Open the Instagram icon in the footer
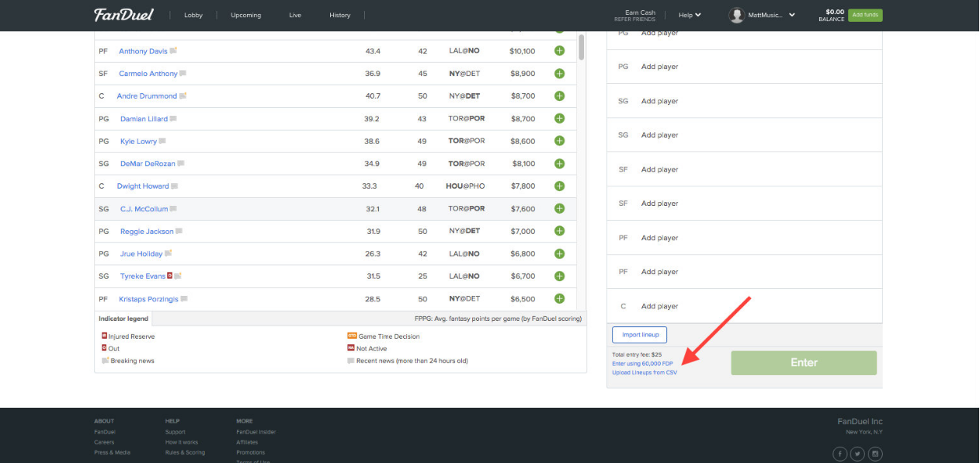 pos(875,454)
